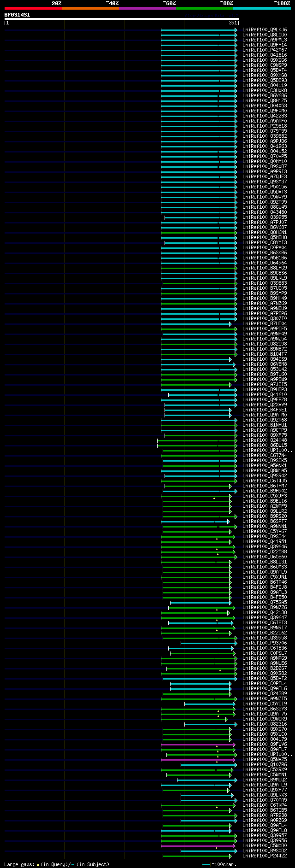Open hit UniRef100_Q41616

[265, 55]
